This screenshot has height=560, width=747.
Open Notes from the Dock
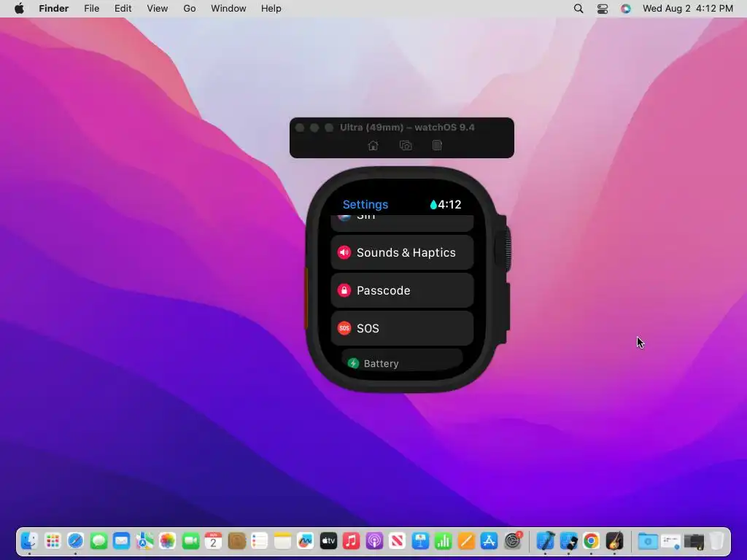coord(282,541)
